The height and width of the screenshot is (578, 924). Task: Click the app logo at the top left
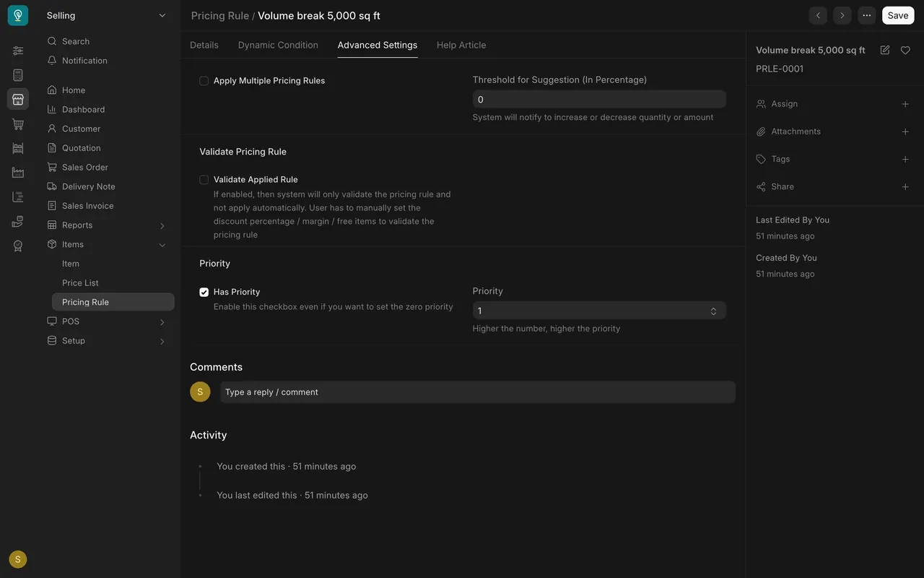(18, 15)
